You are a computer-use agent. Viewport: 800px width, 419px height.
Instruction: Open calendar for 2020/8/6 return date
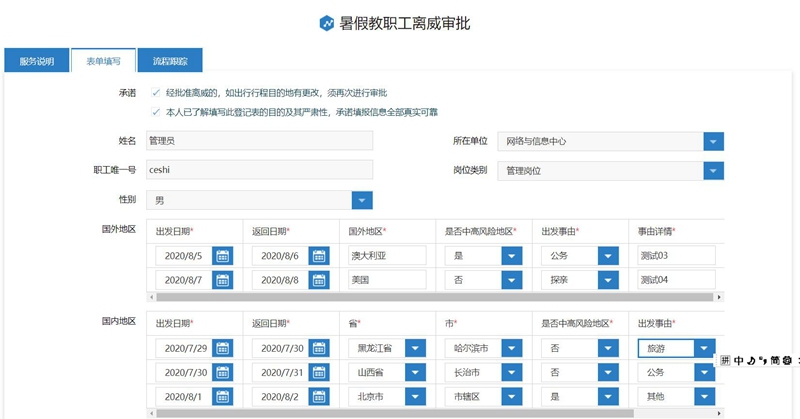[319, 256]
